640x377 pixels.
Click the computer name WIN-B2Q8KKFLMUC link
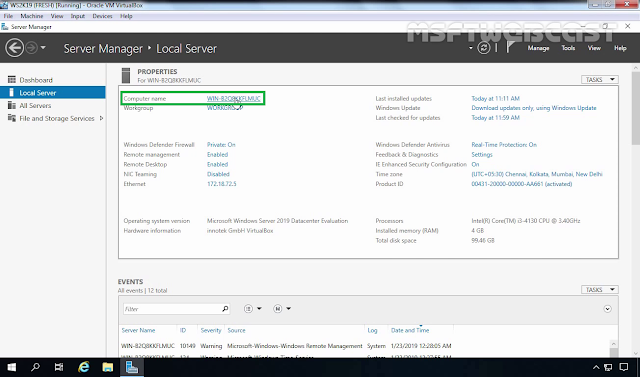coord(233,99)
